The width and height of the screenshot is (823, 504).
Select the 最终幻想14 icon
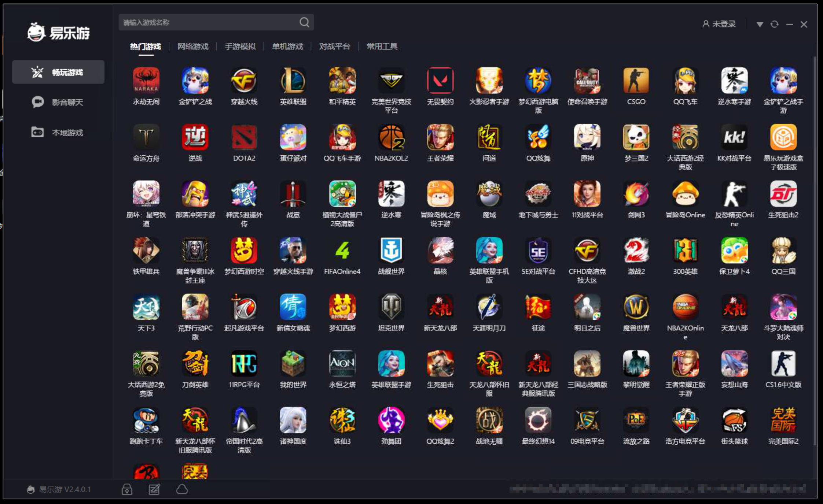538,420
